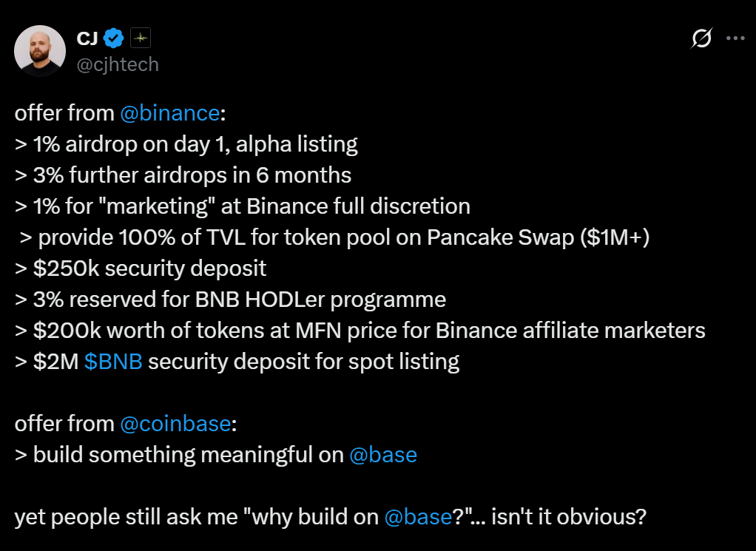Click the 'marketing at Binance full discretion' line

[243, 206]
